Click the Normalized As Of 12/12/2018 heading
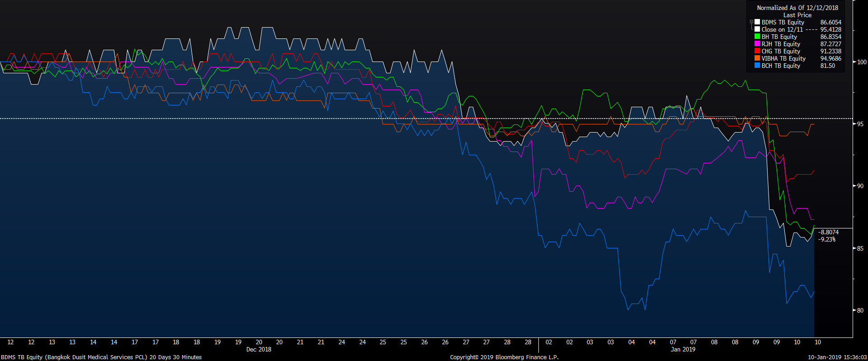Image resolution: width=868 pixels, height=361 pixels. point(797,8)
